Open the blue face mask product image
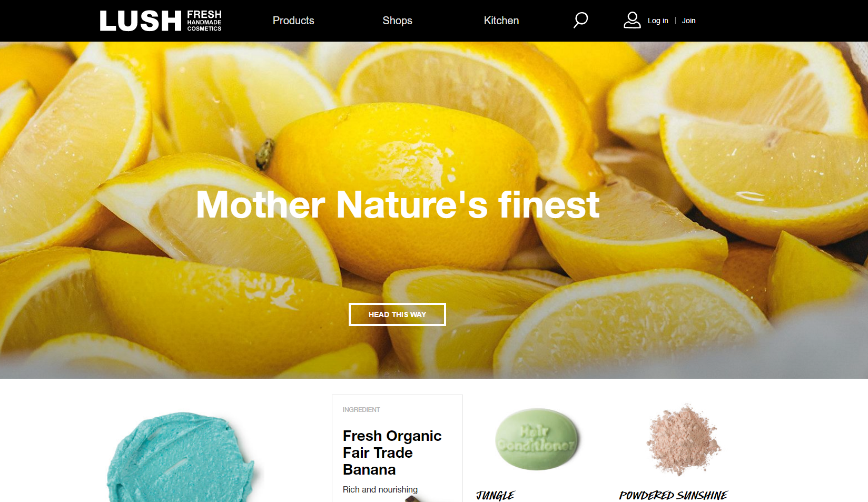868x502 pixels. click(x=182, y=457)
